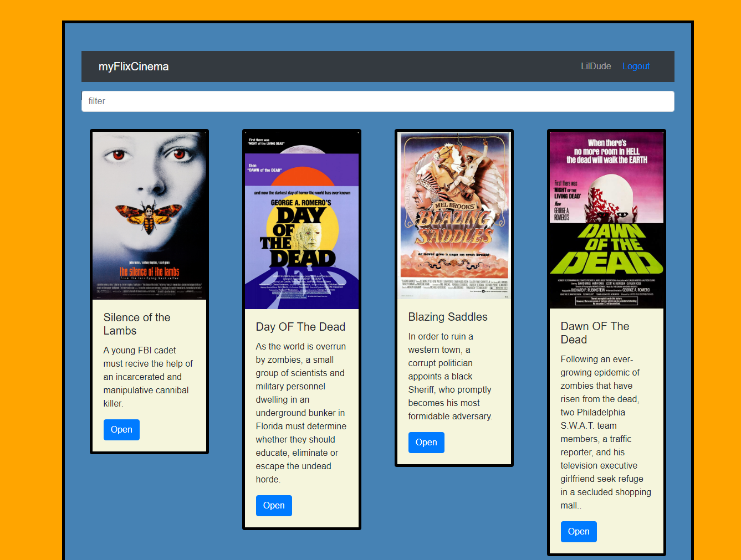Click the Dawn OF The Dead title
This screenshot has width=741, height=560.
[595, 333]
